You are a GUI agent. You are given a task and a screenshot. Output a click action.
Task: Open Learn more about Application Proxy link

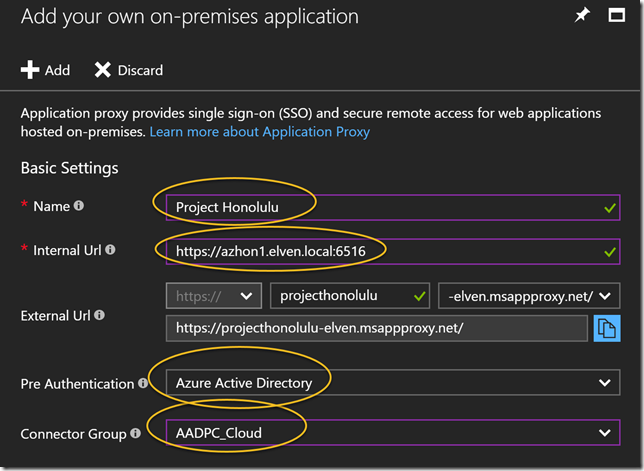pos(259,132)
